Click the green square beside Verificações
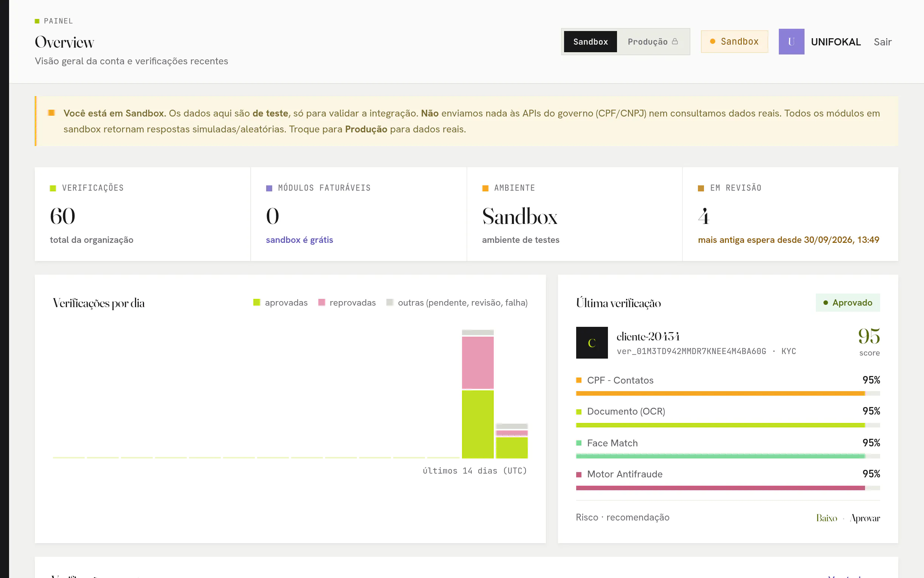924x578 pixels. pyautogui.click(x=53, y=188)
